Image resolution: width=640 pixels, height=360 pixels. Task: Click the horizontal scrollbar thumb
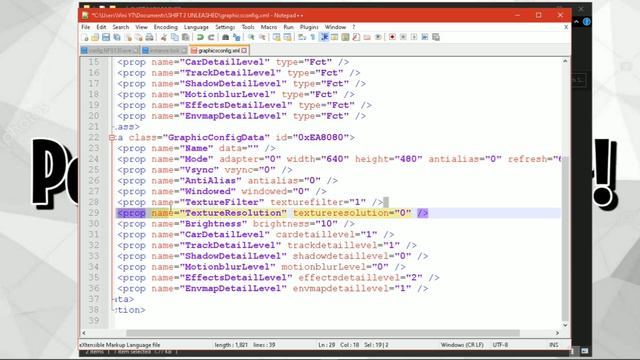click(x=323, y=333)
